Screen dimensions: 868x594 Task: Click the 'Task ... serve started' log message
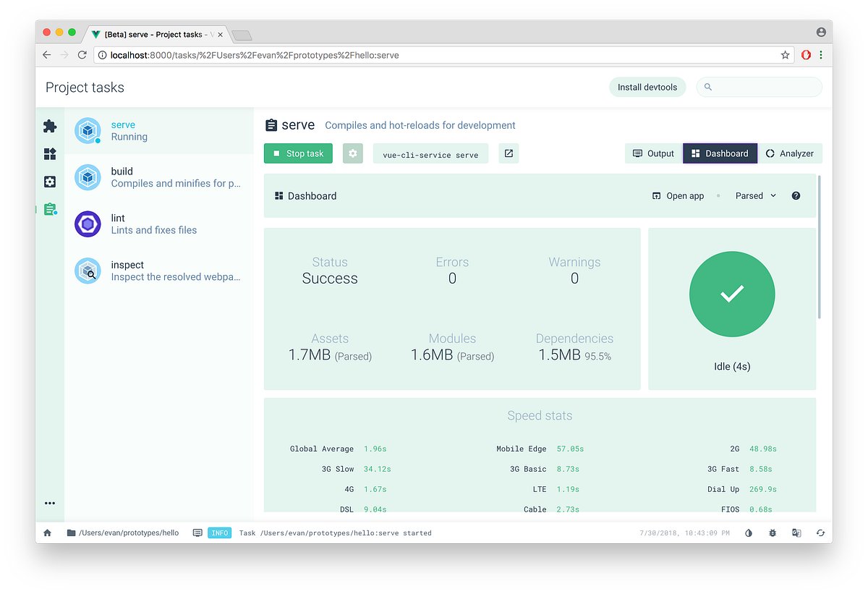tap(335, 533)
